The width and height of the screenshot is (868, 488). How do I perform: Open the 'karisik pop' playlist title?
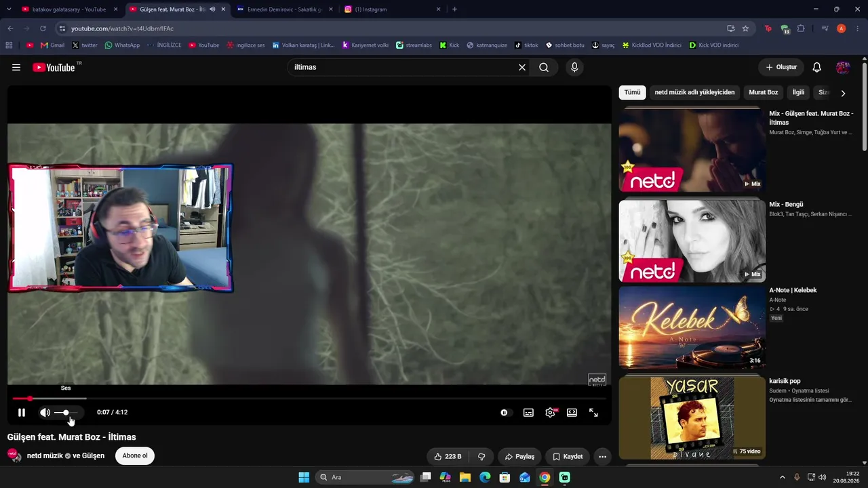coord(785,381)
